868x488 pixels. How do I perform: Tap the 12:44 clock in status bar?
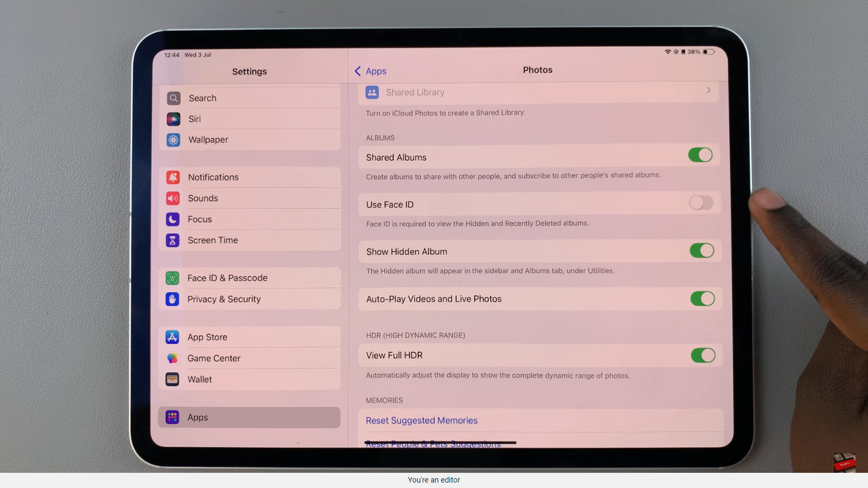[x=172, y=55]
